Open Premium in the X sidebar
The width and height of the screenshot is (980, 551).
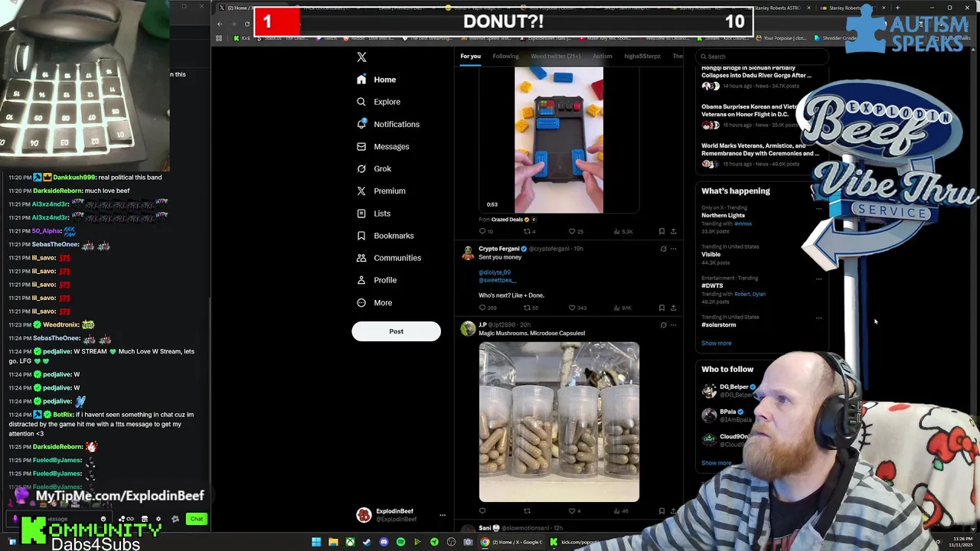[x=381, y=191]
